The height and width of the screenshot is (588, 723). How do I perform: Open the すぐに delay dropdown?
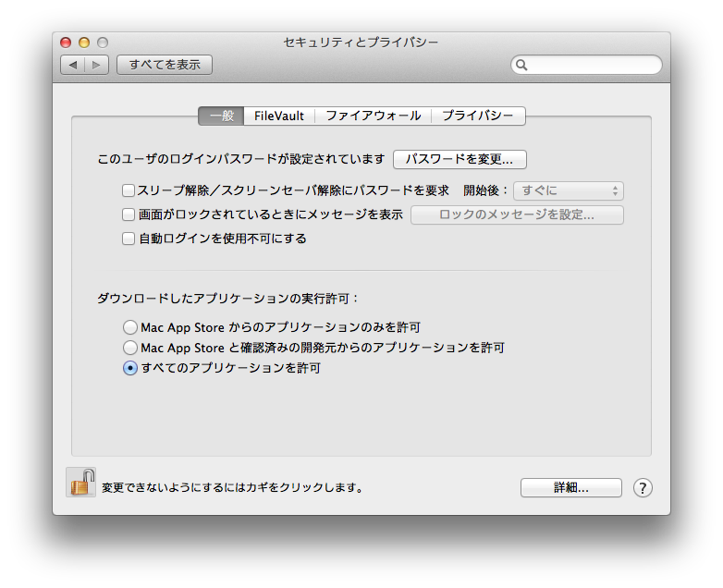coord(569,191)
